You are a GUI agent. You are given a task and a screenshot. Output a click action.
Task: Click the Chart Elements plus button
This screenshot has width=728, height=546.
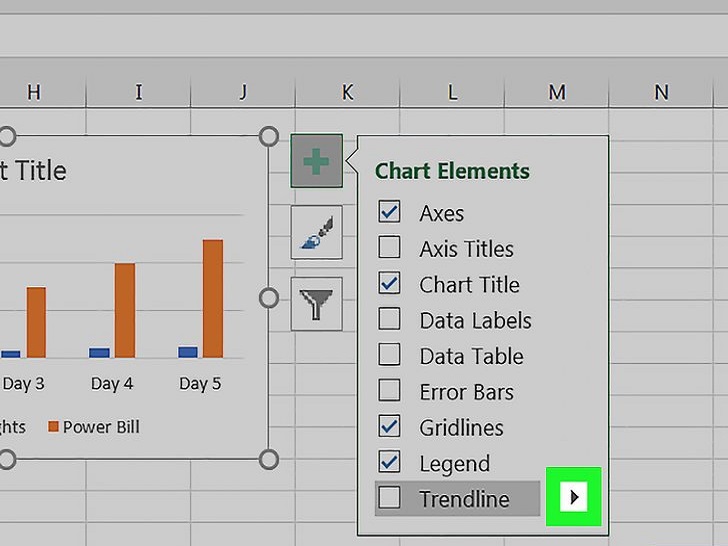pyautogui.click(x=317, y=161)
